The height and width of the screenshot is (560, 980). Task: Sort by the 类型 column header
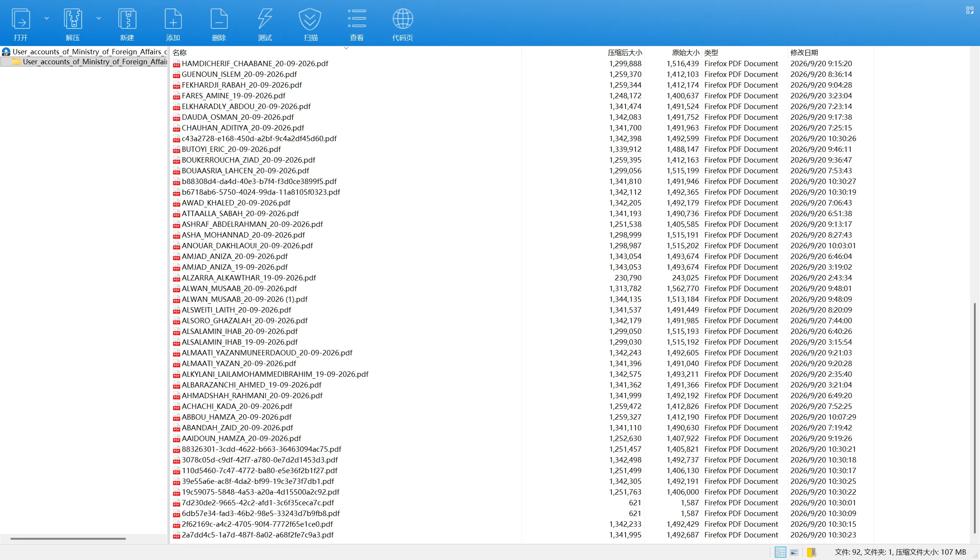point(711,53)
